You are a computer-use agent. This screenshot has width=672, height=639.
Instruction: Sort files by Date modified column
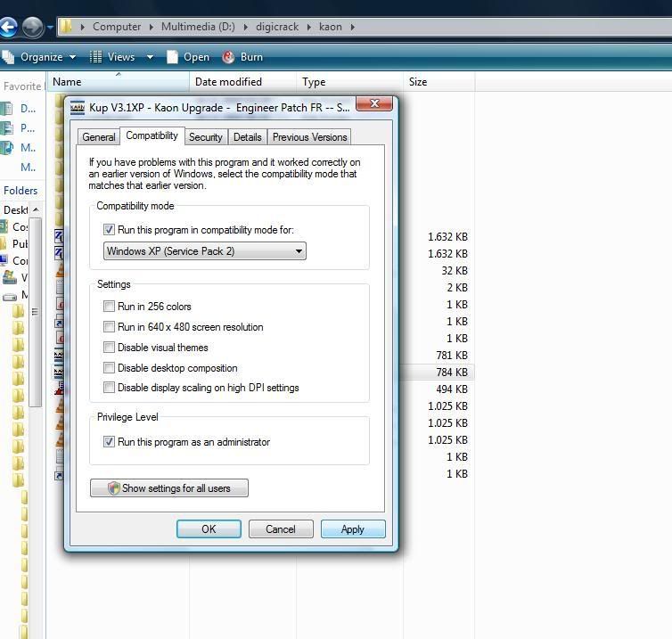(x=228, y=82)
